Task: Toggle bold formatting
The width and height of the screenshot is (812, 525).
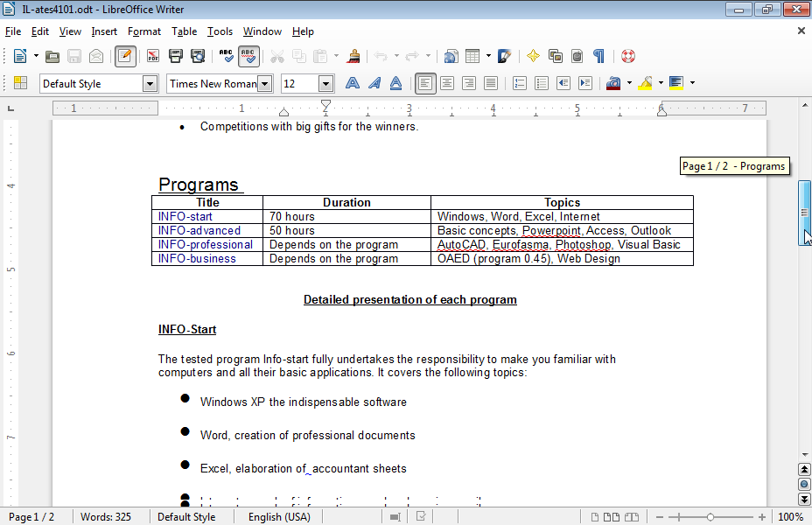Action: click(x=351, y=83)
